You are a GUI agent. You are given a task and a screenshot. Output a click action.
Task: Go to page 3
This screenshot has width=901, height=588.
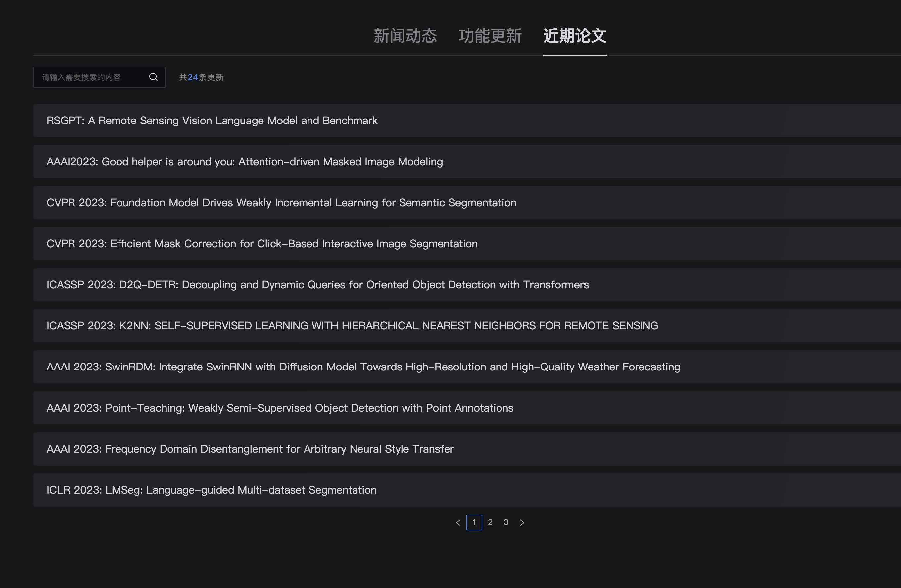506,522
